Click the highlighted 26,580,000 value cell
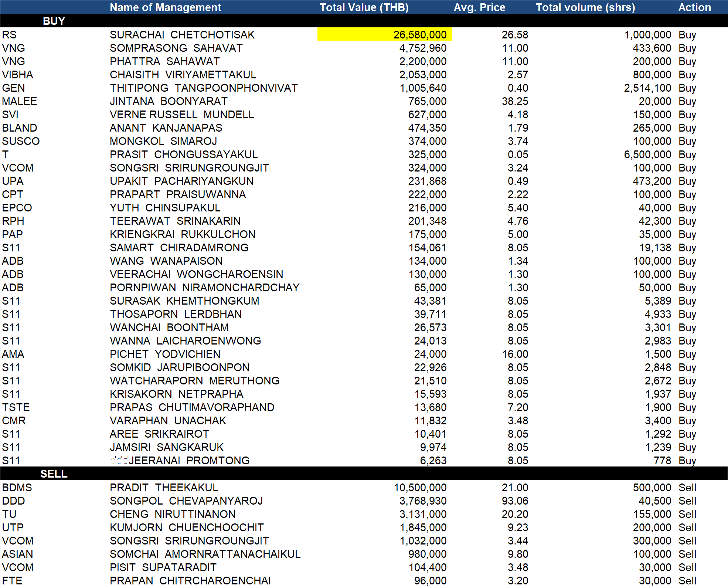Screen dimensions: 728x587 385,34
